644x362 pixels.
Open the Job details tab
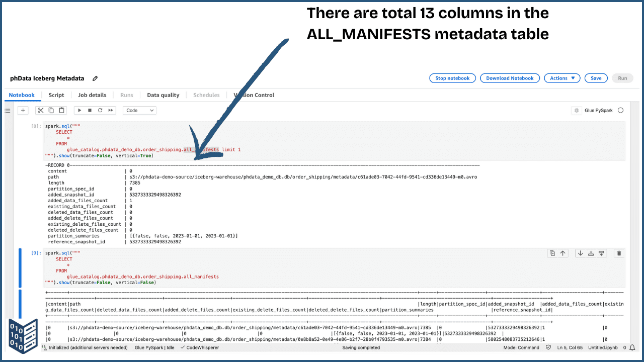(92, 95)
